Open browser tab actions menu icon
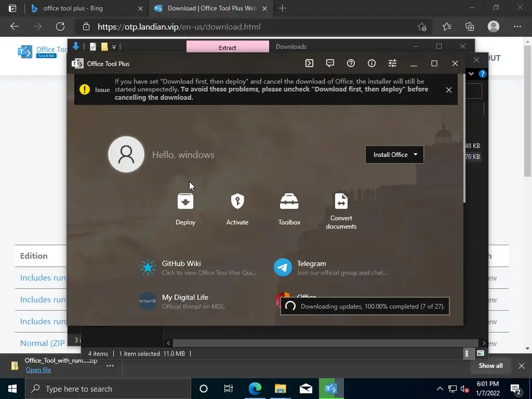532x399 pixels. 12,8
